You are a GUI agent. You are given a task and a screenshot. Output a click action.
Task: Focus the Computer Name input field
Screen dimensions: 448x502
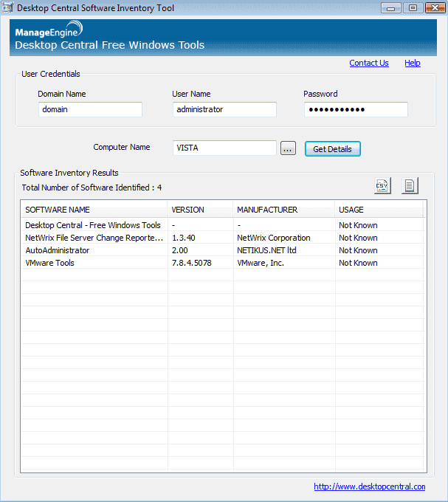[224, 148]
